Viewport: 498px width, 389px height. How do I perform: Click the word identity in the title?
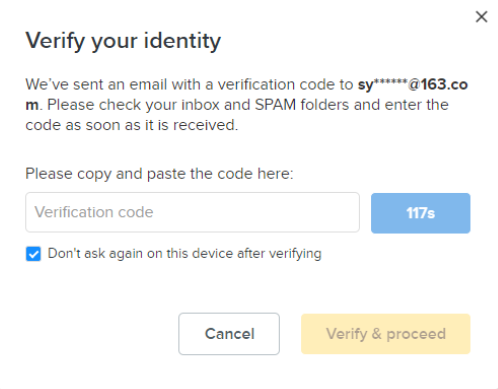coord(182,41)
